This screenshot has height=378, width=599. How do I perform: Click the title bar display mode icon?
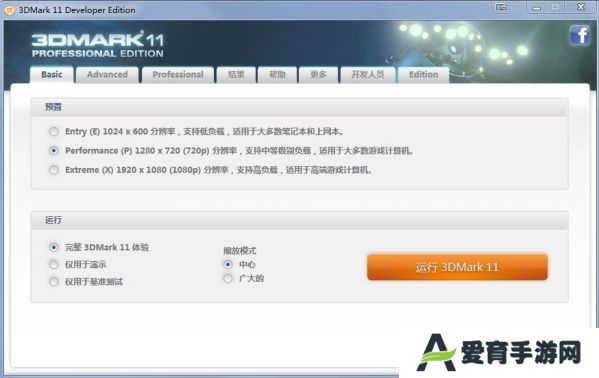click(501, 7)
